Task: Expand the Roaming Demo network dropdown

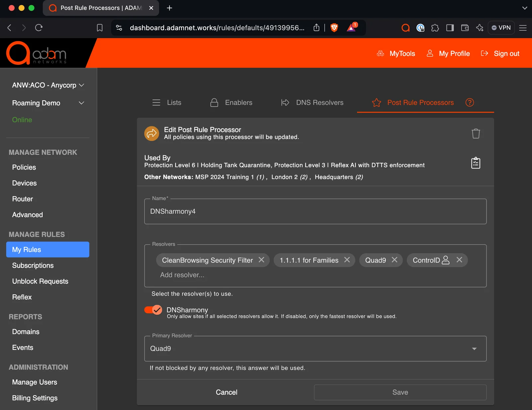Action: [48, 103]
